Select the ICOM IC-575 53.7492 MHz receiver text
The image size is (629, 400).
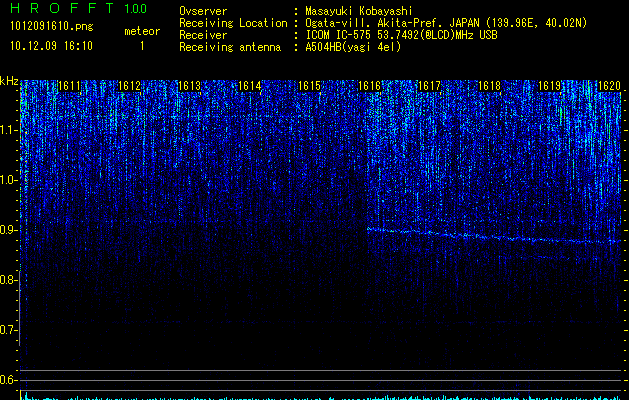pos(401,35)
